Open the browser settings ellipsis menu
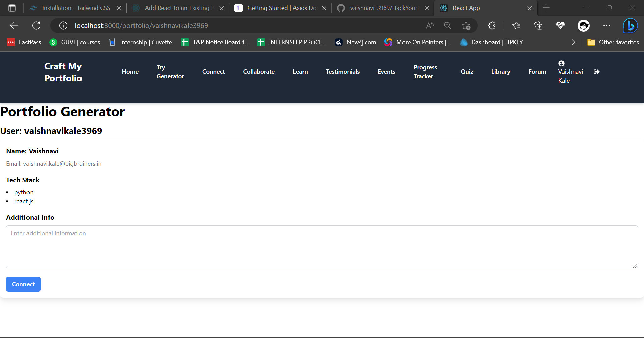The height and width of the screenshot is (338, 644). [x=607, y=25]
